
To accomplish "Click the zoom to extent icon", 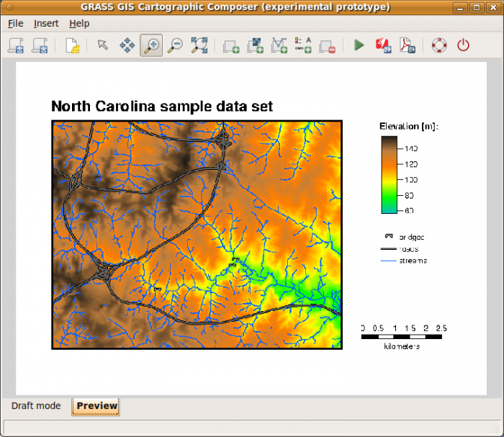I will pyautogui.click(x=199, y=45).
